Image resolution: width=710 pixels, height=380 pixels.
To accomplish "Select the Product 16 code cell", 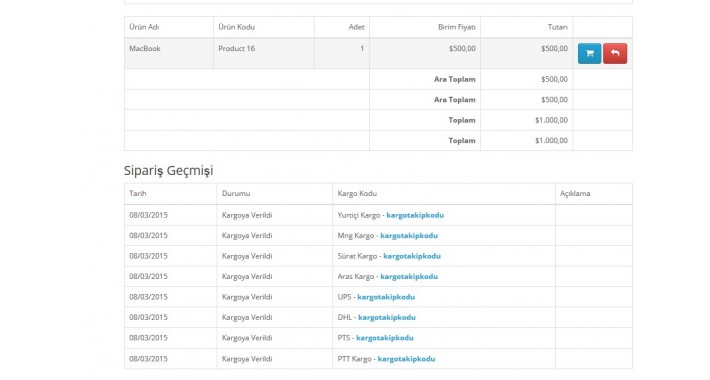I will [x=264, y=53].
